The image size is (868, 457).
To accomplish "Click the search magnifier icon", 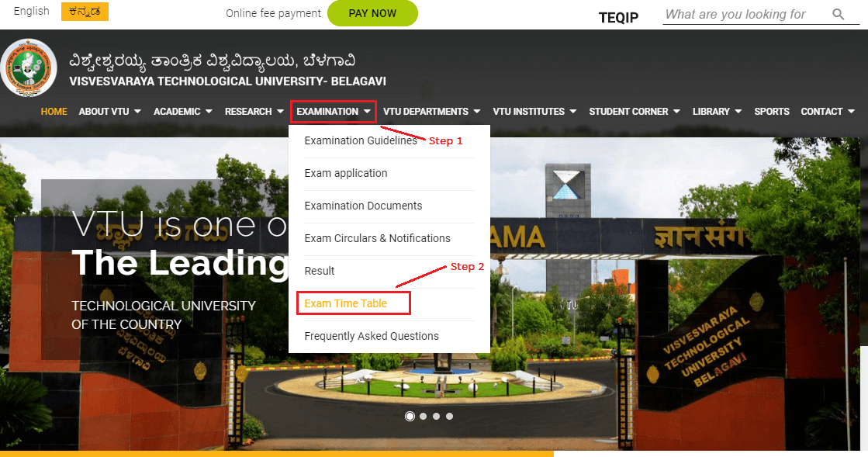I will coord(838,15).
